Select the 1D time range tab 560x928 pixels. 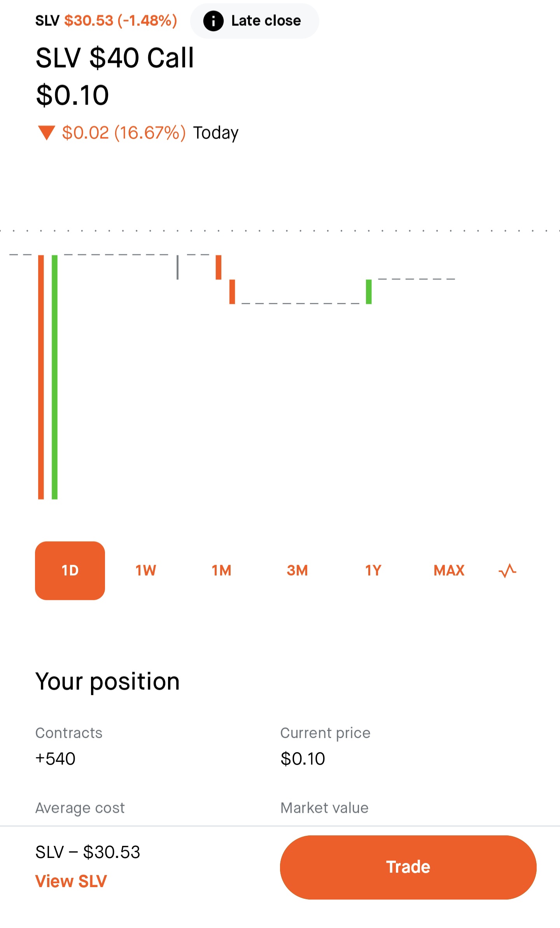[70, 571]
